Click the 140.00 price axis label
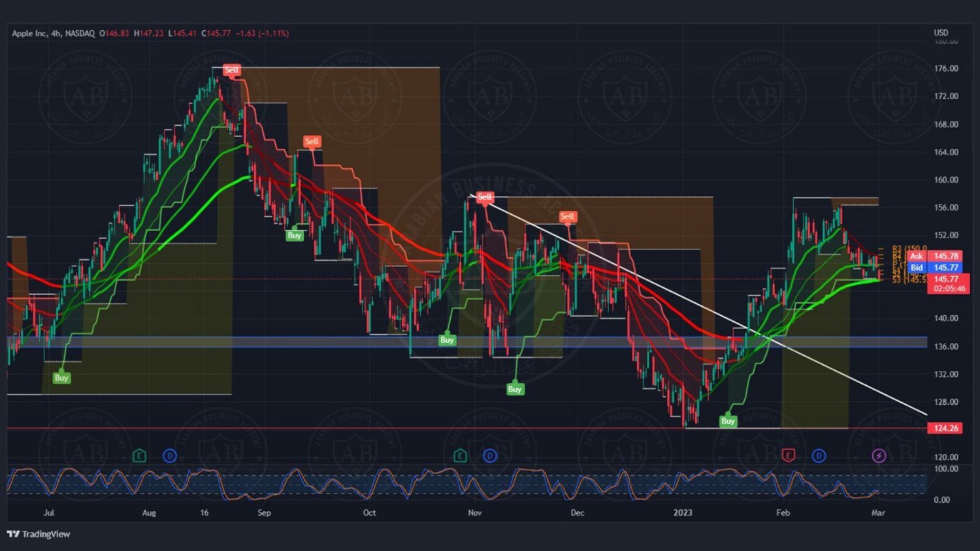Screen dimensions: 980x551 [946, 319]
